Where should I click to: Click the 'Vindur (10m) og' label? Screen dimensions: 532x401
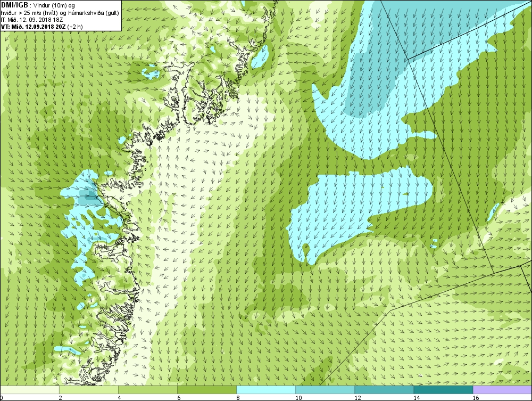(x=54, y=5)
